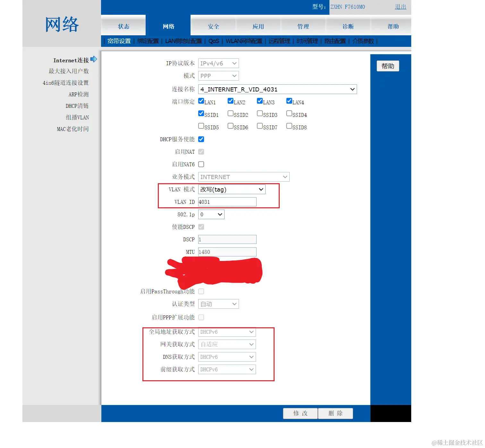
Task: Go to the 诊断 tab
Action: coord(348,26)
